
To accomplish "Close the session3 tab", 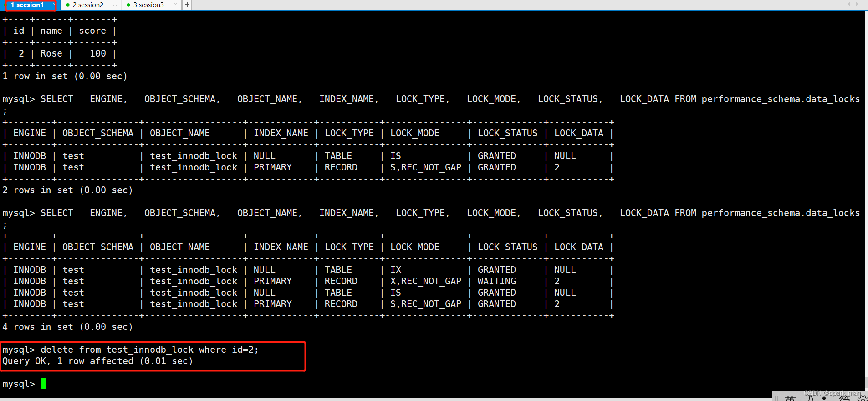I will (176, 5).
